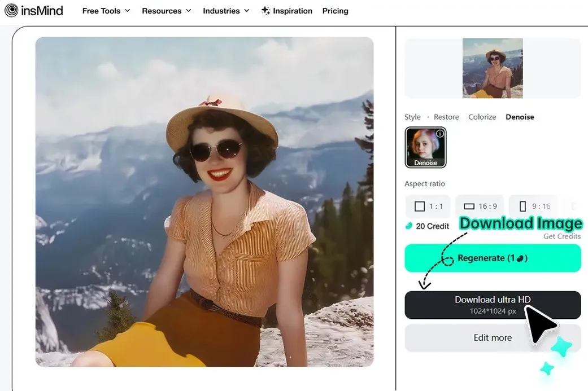Click the portrait rectangle icon for 9:16
The width and height of the screenshot is (588, 391).
pyautogui.click(x=522, y=207)
